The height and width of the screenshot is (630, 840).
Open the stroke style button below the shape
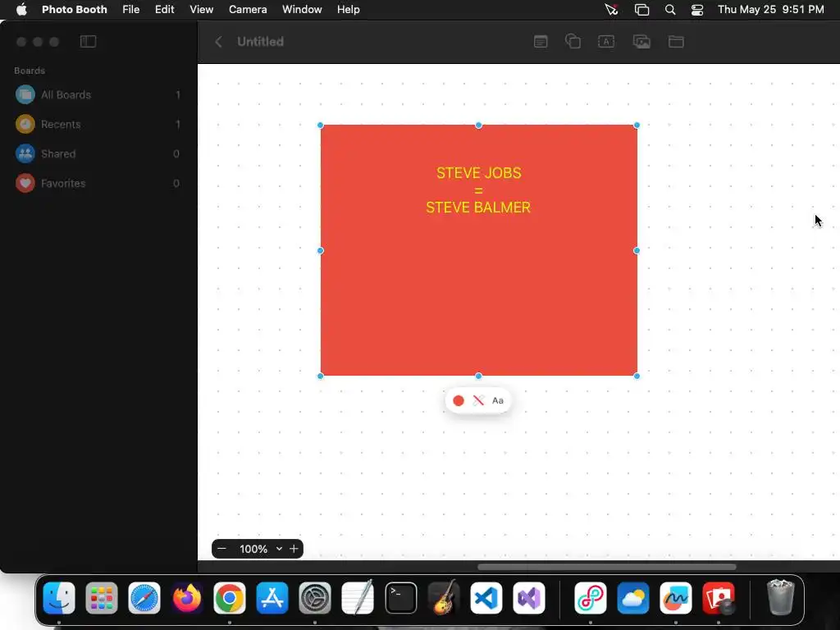(478, 400)
